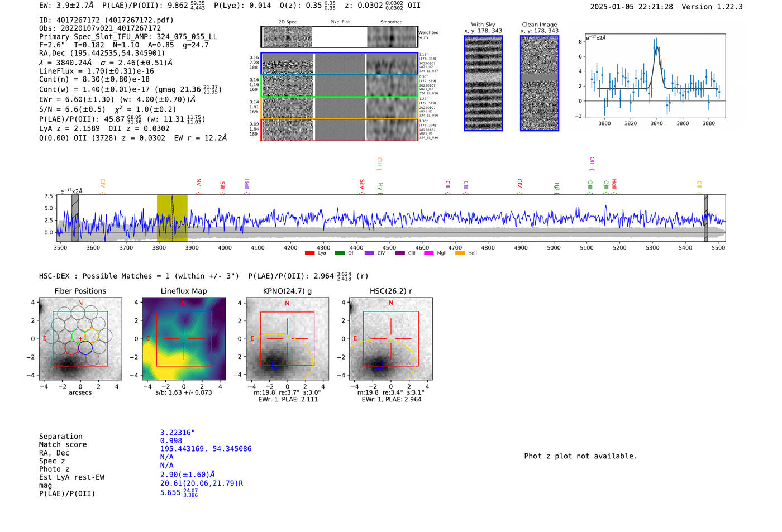The width and height of the screenshot is (782, 532).
Task: Open the HSC(26.2) r image panel
Action: coord(390,339)
